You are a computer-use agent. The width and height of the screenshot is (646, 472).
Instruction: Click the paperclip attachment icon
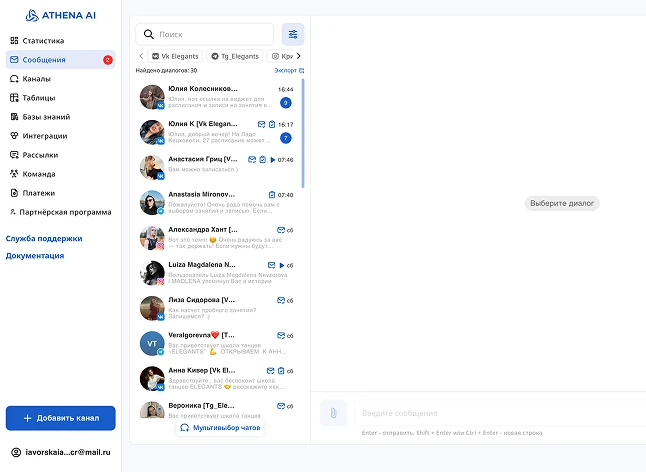[333, 413]
